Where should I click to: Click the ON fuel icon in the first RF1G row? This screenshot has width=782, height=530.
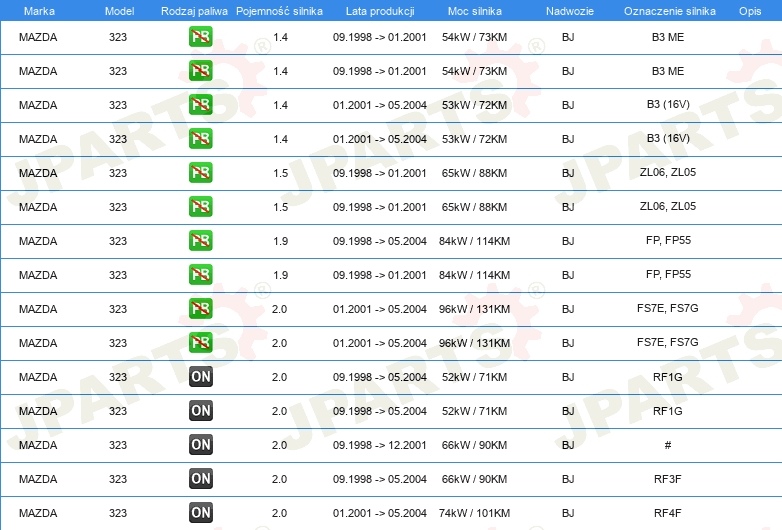(x=201, y=377)
